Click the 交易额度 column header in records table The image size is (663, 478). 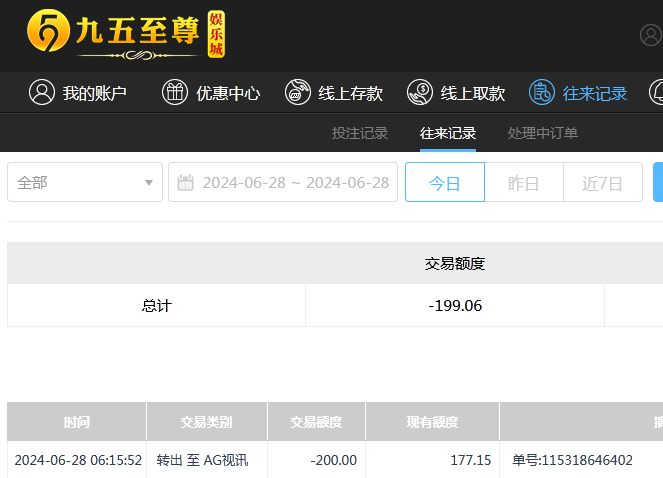point(316,422)
